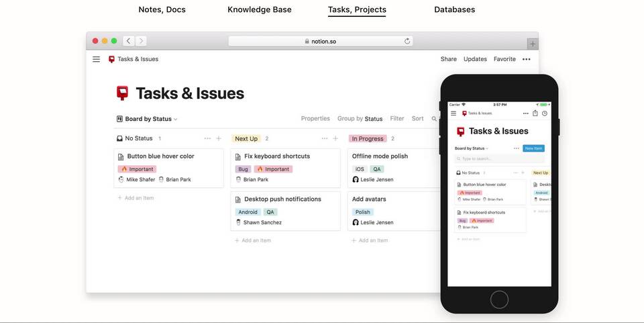Click Leslie Jensen avatar on Add avatars card

pos(356,222)
